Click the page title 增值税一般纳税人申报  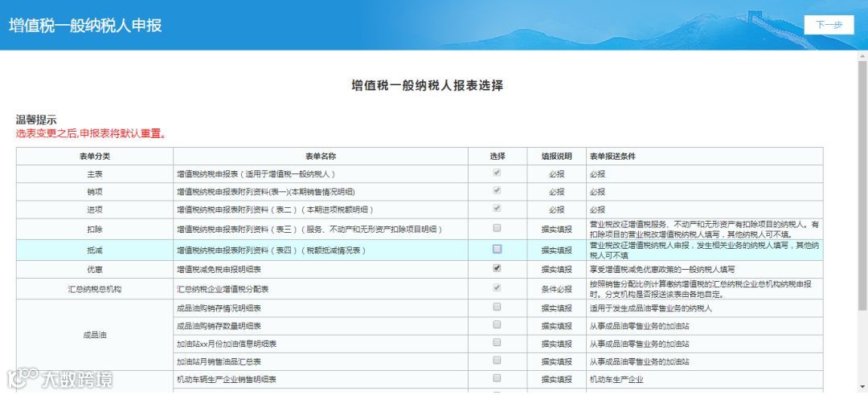click(85, 26)
